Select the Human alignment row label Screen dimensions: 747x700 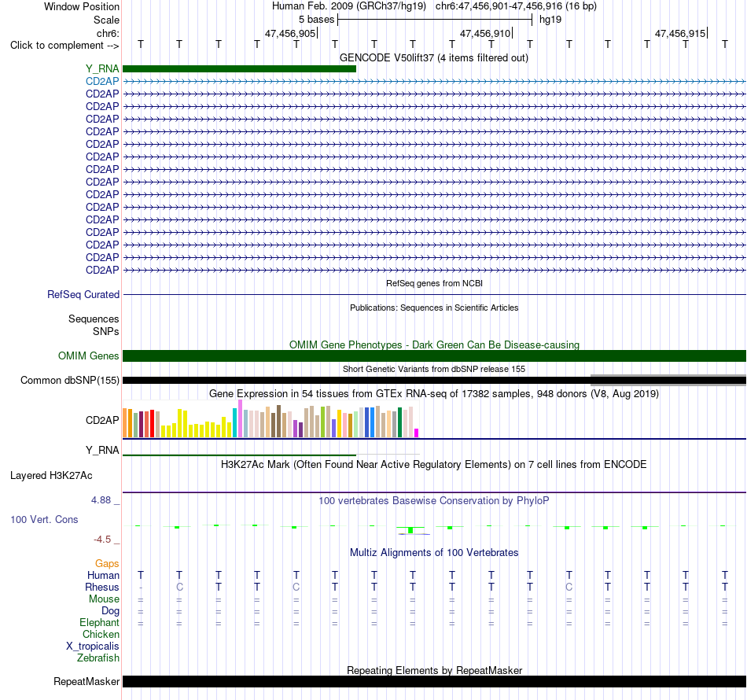(103, 575)
